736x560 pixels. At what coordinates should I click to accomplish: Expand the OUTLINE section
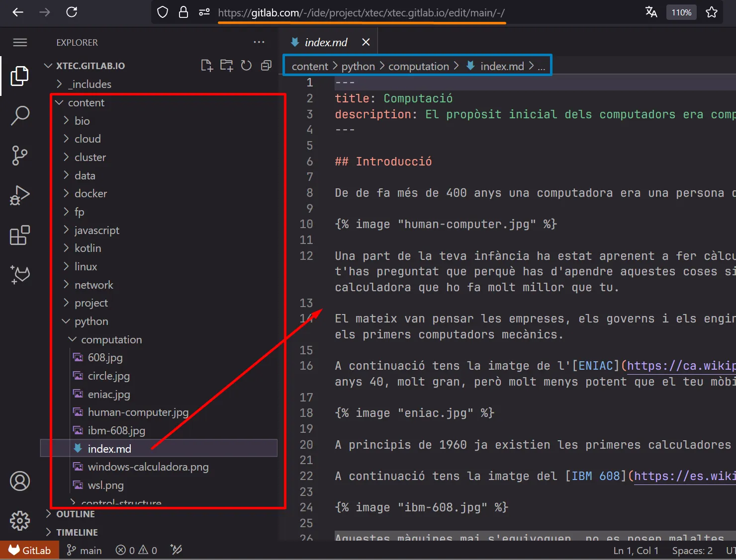tap(75, 514)
